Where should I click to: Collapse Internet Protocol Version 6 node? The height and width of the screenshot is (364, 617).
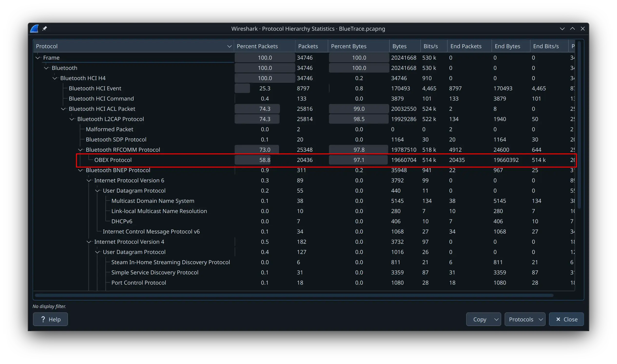point(89,180)
